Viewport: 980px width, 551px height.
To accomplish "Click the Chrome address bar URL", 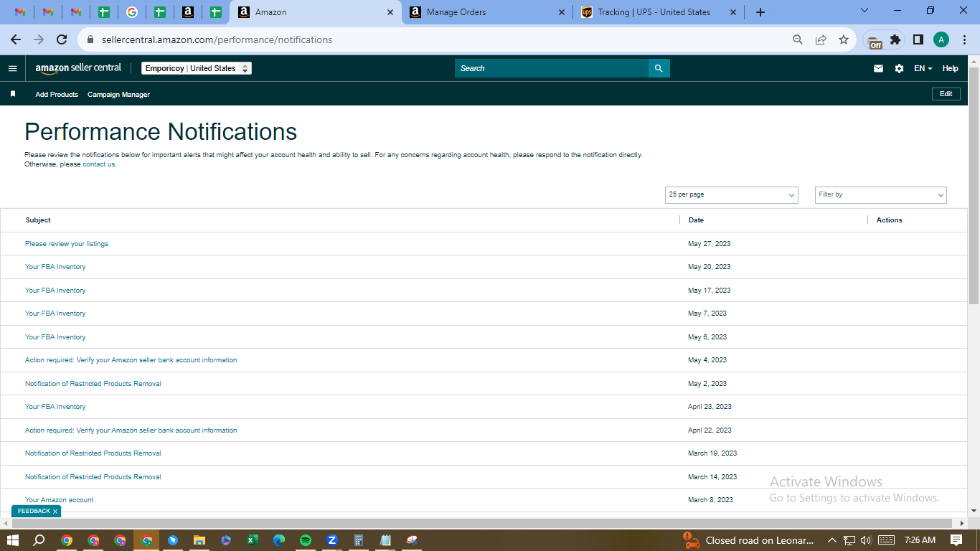I will [217, 39].
